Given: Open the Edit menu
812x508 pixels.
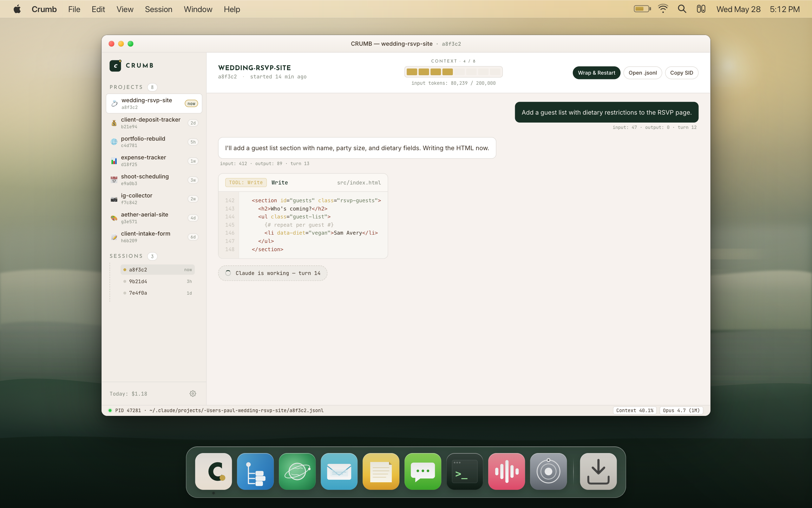Looking at the screenshot, I should tap(98, 9).
